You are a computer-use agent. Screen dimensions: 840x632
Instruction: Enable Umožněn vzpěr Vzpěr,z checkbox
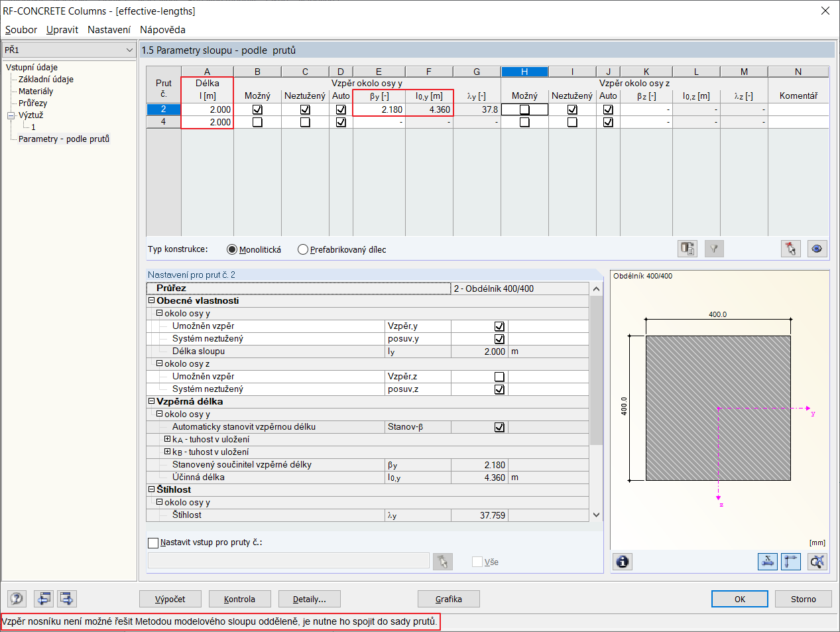click(499, 377)
